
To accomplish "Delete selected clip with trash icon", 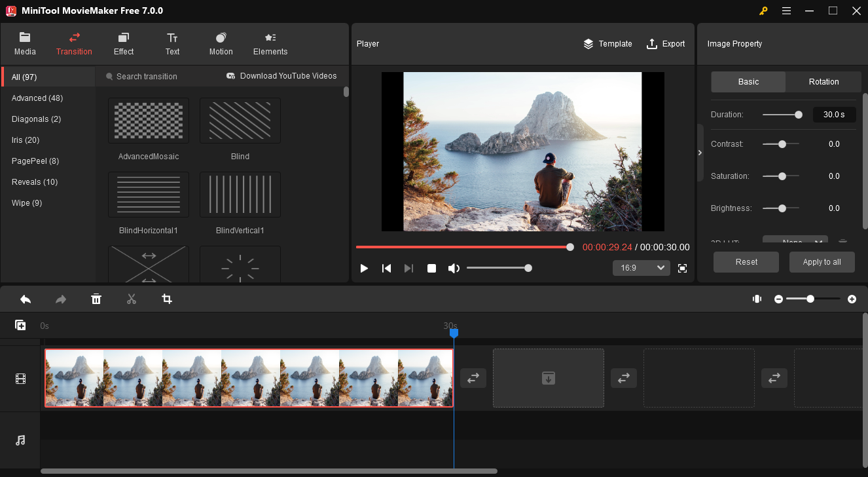I will (96, 299).
